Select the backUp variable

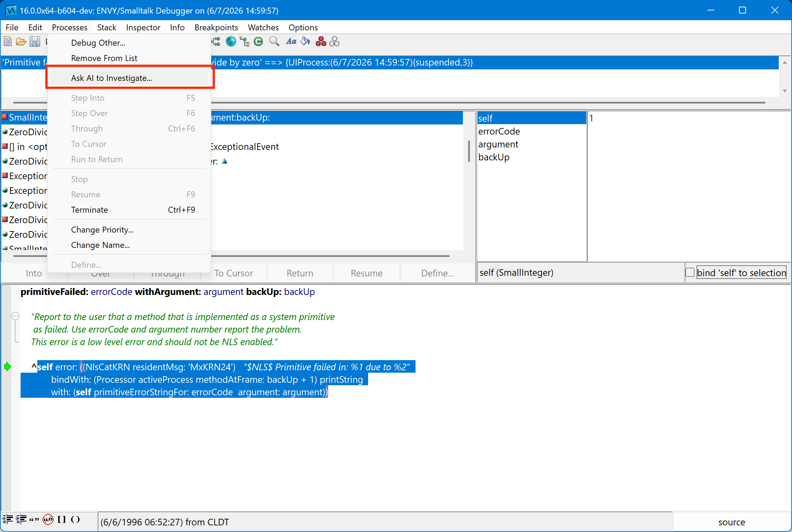tap(531, 157)
